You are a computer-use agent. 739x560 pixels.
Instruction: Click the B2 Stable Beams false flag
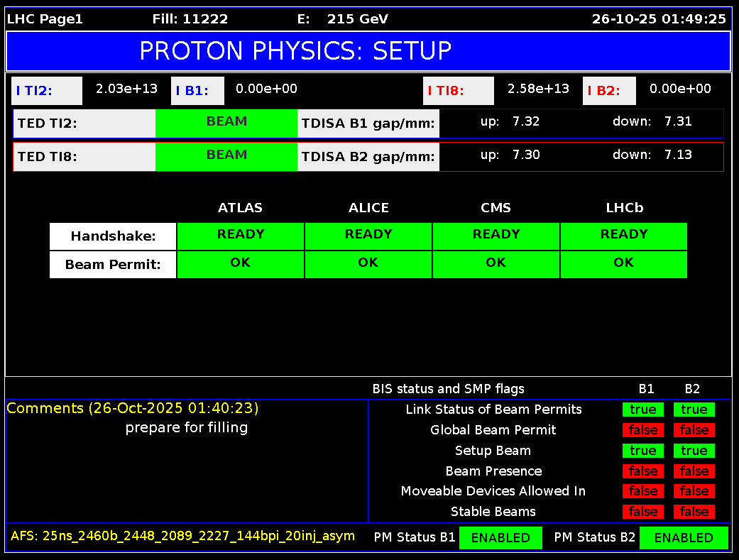pyautogui.click(x=694, y=512)
